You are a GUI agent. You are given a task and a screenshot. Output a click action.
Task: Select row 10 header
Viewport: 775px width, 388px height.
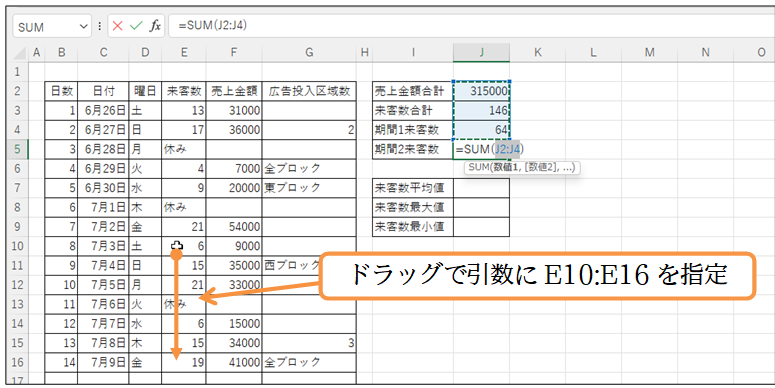pos(17,246)
